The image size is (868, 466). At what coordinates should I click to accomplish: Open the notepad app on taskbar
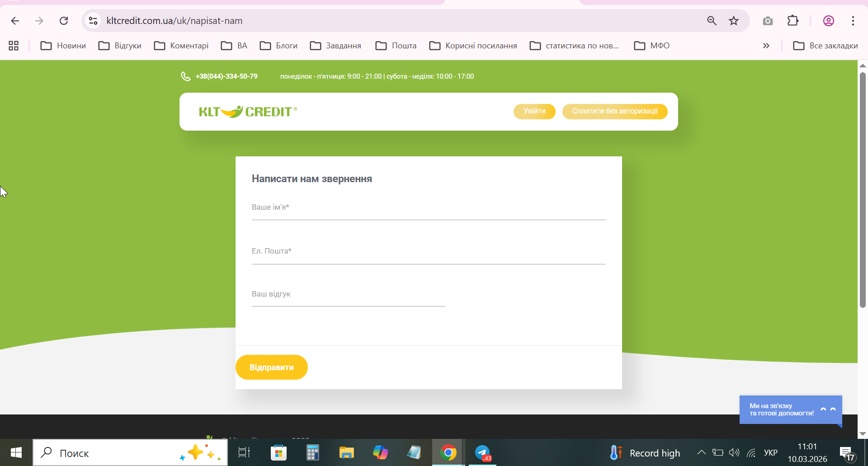click(x=414, y=452)
